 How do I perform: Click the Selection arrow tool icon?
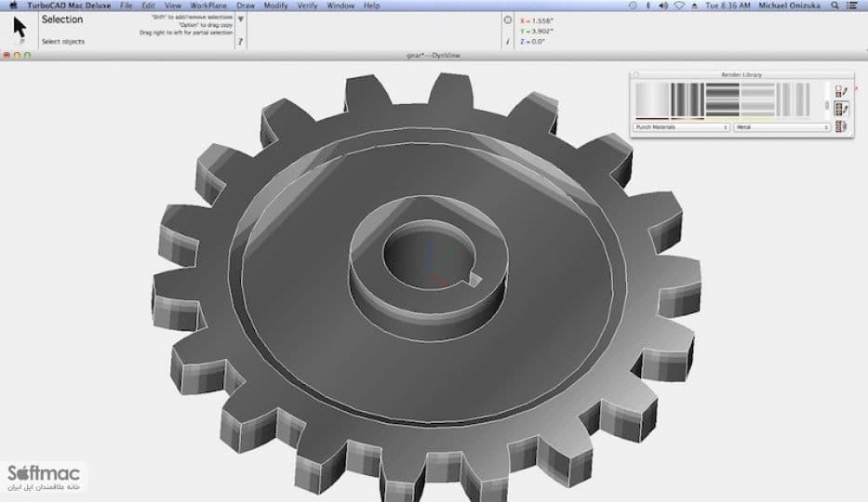click(x=20, y=27)
